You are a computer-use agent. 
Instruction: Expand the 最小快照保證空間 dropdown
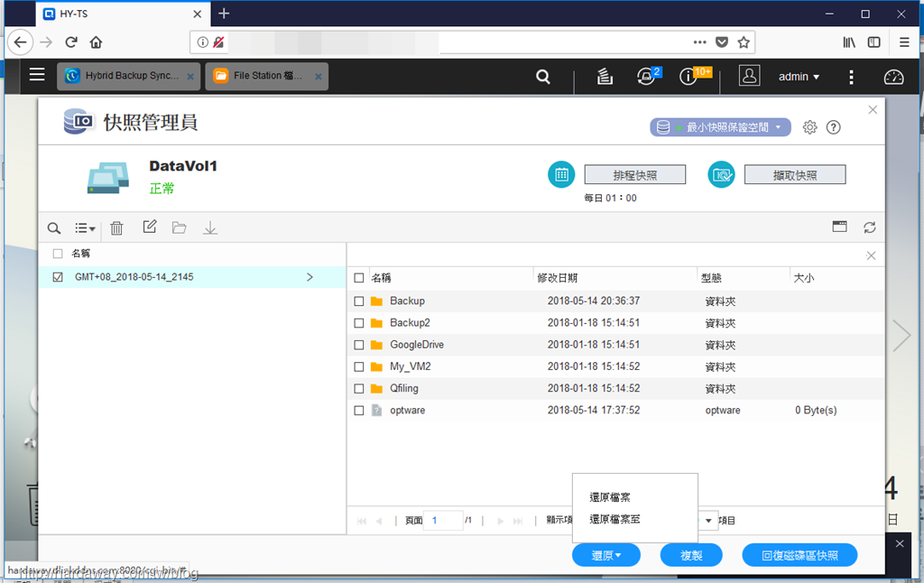(x=720, y=127)
